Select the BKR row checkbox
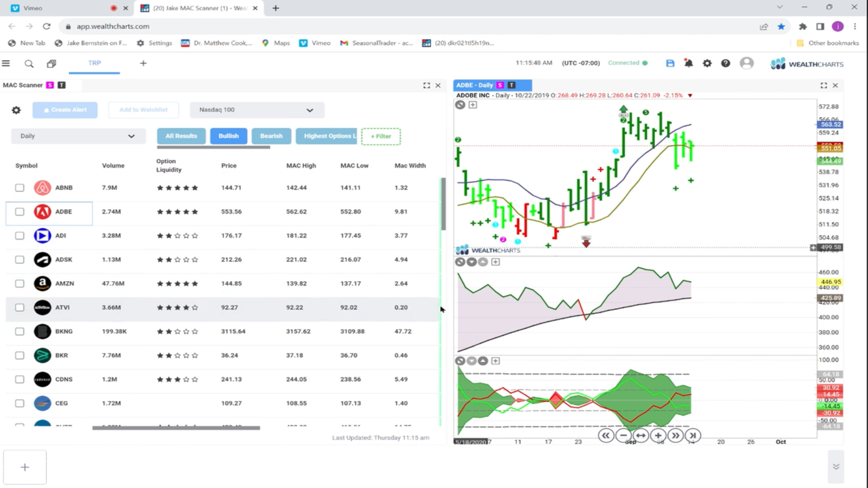The image size is (868, 488). pos(19,355)
